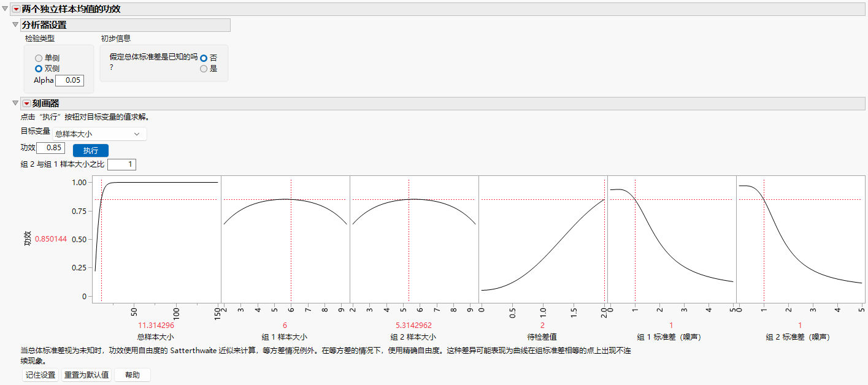
Task: Open red triangle menu beside 两个独立样本均值的功效
Action: [16, 9]
